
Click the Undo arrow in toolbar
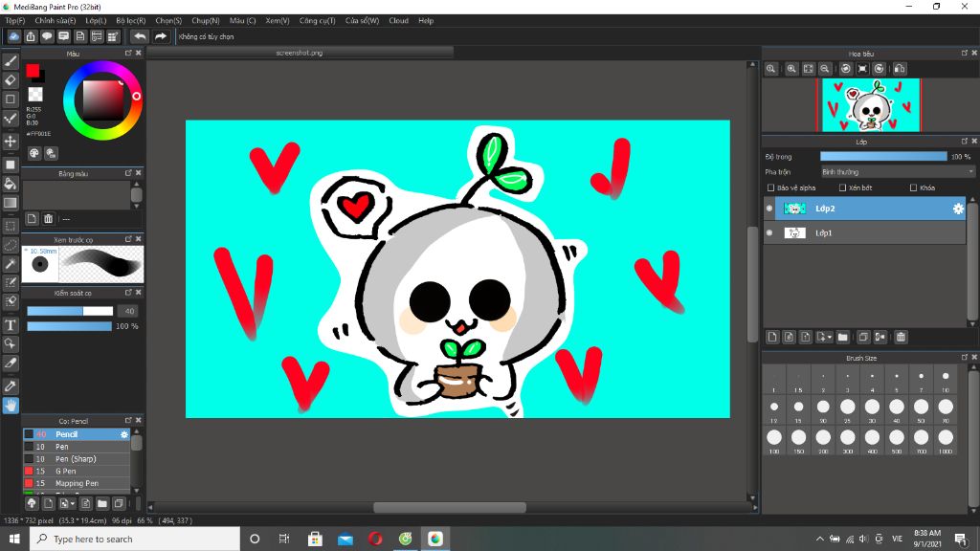coord(140,36)
